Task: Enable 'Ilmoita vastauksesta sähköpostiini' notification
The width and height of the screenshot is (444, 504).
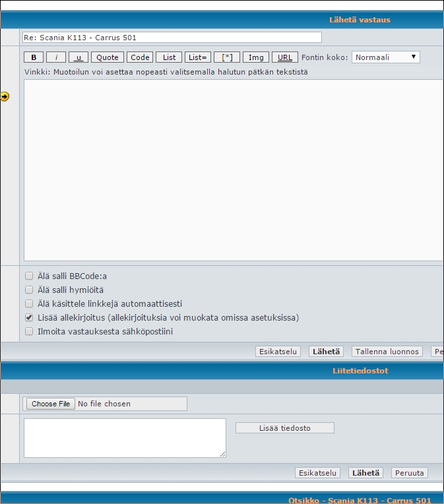Action: click(x=29, y=331)
